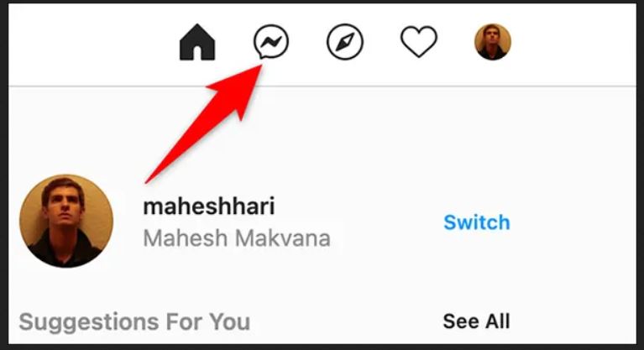
Task: Open notifications using the heart outline
Action: [x=418, y=42]
